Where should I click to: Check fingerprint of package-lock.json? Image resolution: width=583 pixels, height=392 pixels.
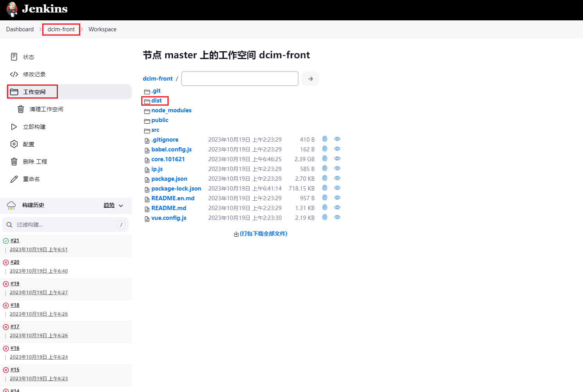(325, 188)
